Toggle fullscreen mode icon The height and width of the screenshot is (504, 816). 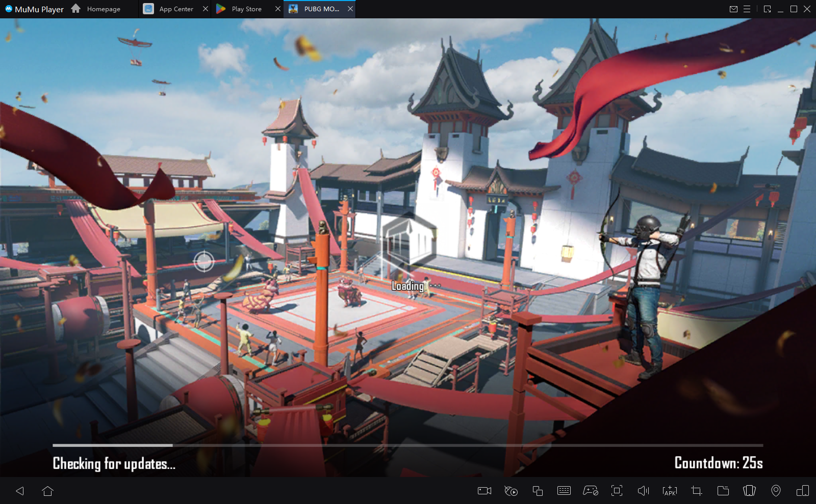(617, 491)
